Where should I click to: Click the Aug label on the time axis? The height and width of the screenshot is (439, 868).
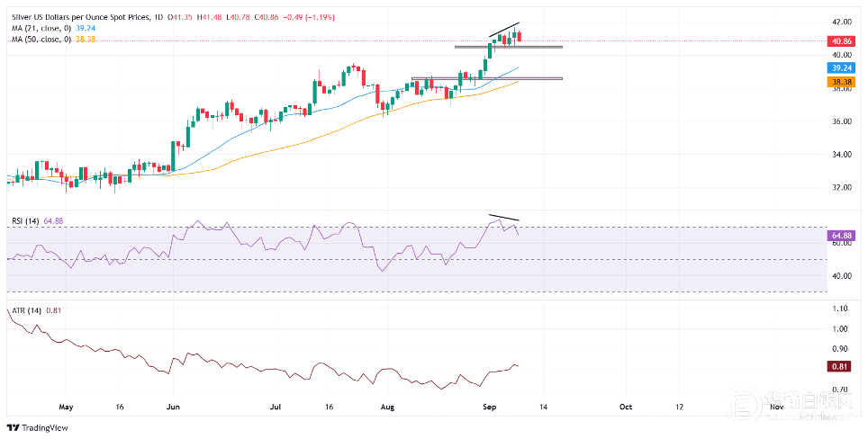click(387, 407)
